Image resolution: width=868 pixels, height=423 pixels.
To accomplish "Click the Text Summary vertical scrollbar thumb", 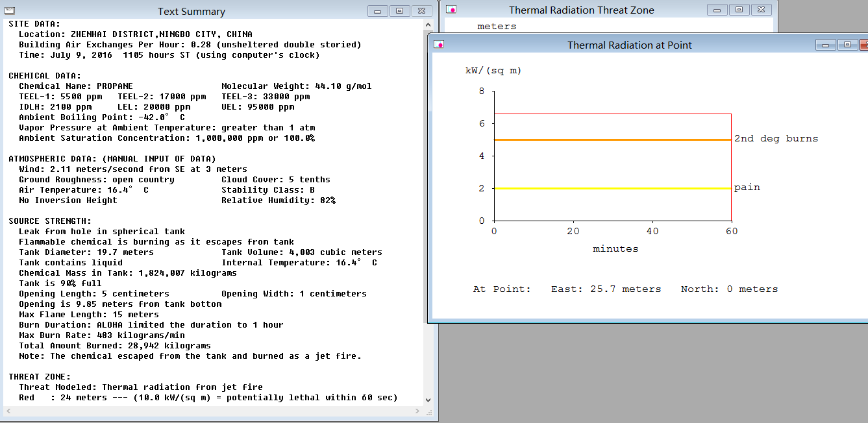I will click(428, 176).
